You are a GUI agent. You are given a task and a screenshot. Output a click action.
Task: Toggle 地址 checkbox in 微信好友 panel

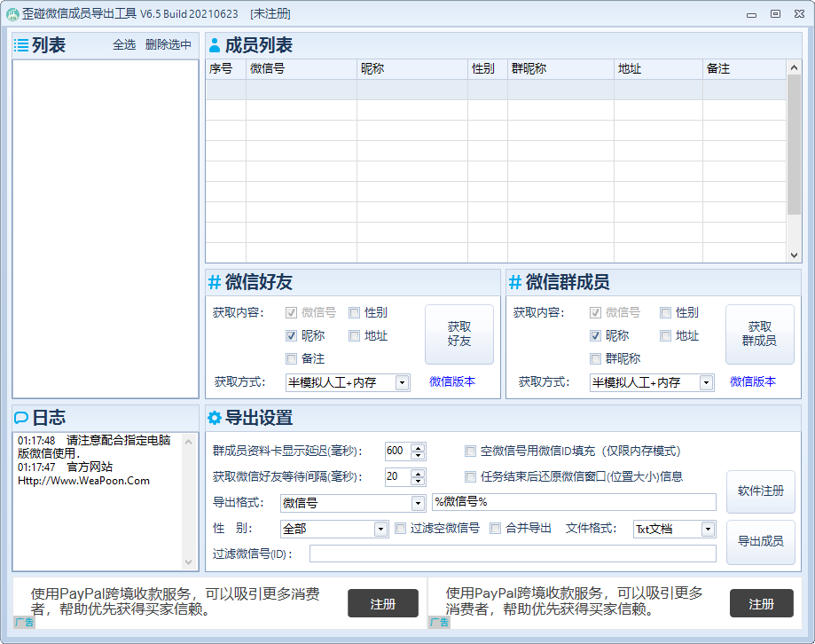(355, 336)
